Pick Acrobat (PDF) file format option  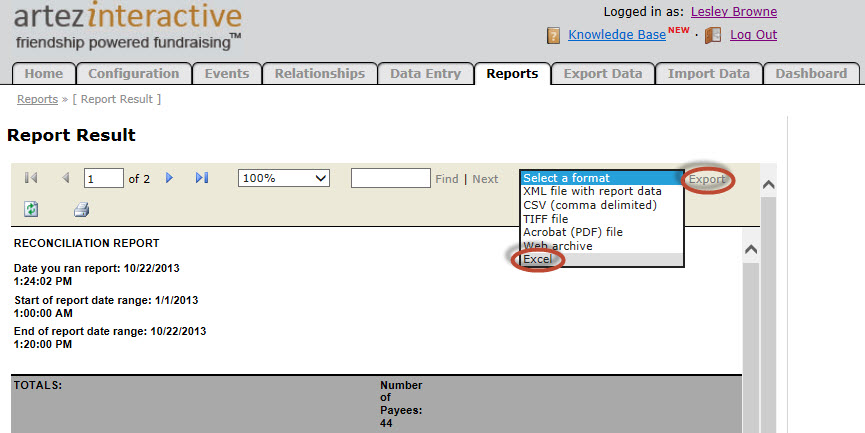click(x=572, y=232)
